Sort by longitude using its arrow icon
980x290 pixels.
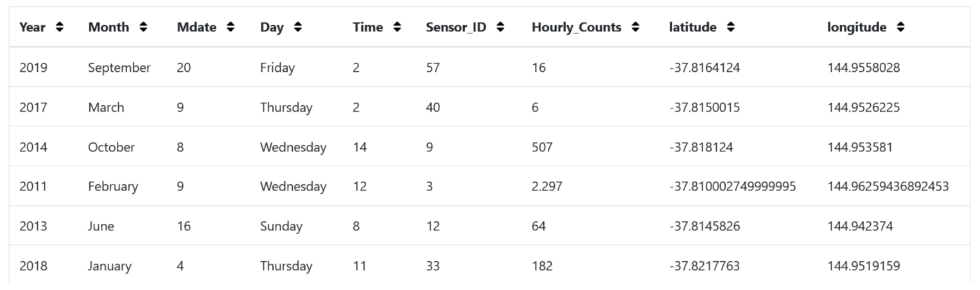click(902, 27)
